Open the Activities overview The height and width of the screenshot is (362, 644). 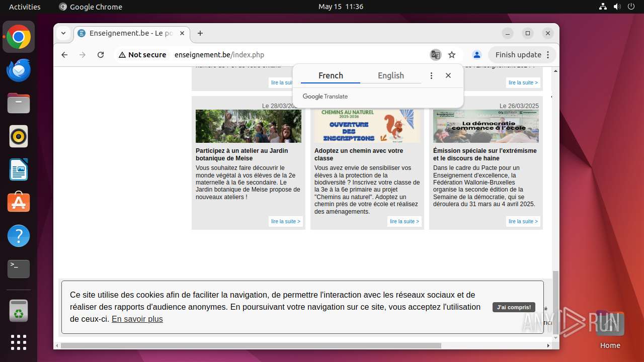[25, 7]
